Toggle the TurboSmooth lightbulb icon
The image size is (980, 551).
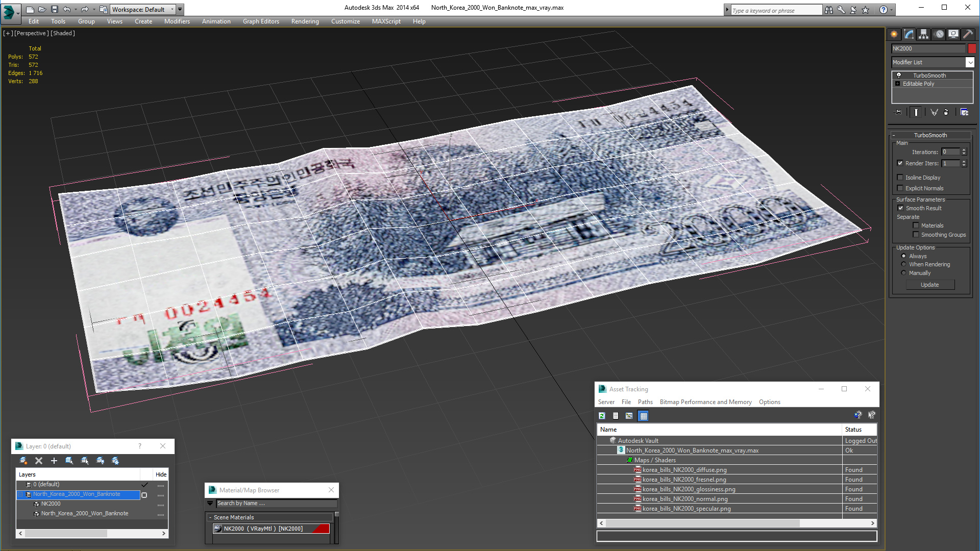[899, 76]
